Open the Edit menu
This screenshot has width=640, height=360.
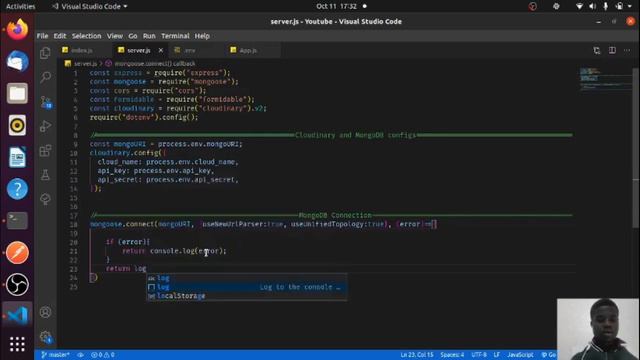[x=60, y=36]
